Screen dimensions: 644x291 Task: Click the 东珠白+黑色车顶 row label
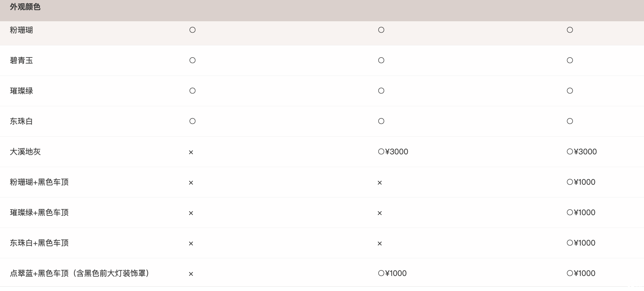coord(39,243)
